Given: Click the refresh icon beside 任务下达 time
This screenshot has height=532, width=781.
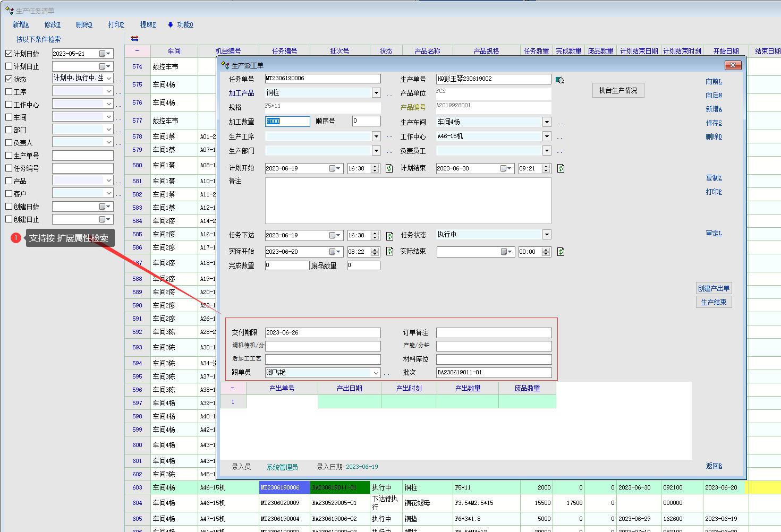Looking at the screenshot, I should 389,236.
